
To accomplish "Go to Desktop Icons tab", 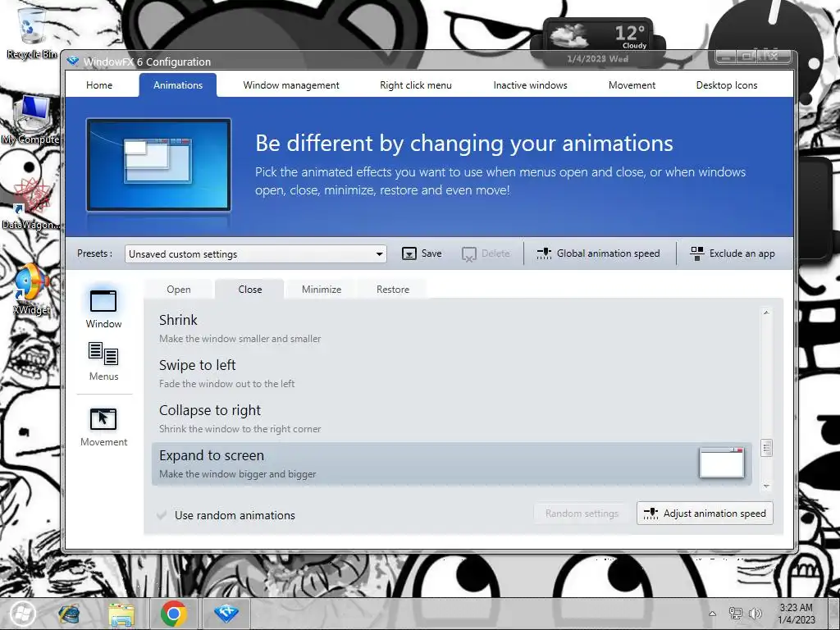I will pyautogui.click(x=727, y=85).
